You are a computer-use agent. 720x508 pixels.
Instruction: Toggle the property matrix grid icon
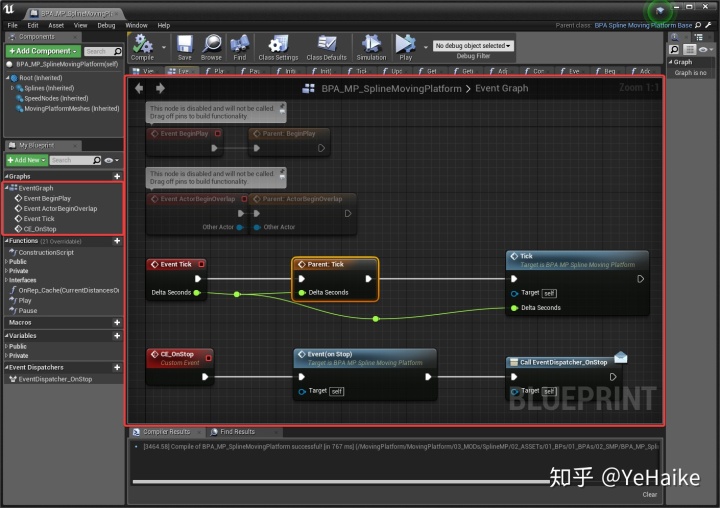tap(689, 49)
